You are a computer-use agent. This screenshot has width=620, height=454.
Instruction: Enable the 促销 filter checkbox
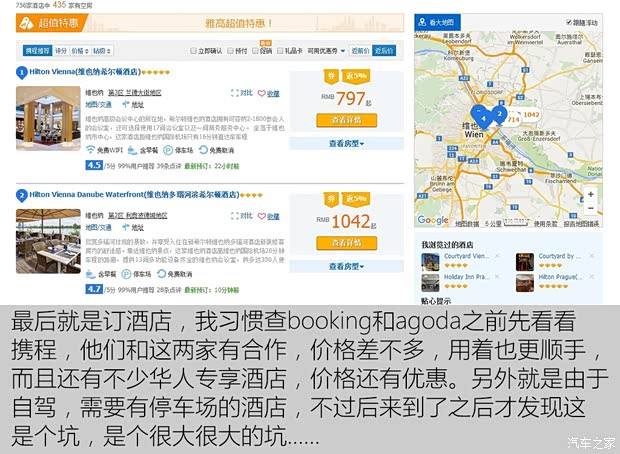pyautogui.click(x=255, y=51)
